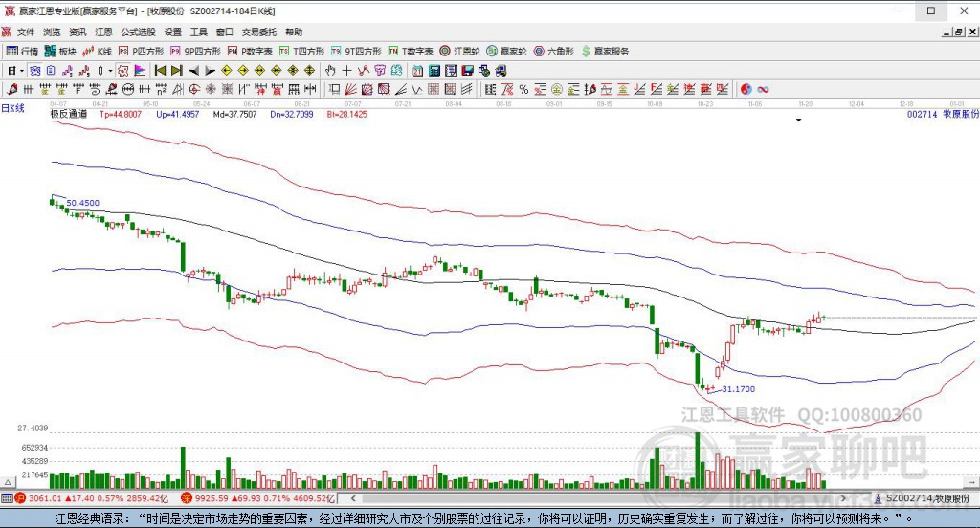
Task: Select the hand pan tool
Action: pos(330,71)
